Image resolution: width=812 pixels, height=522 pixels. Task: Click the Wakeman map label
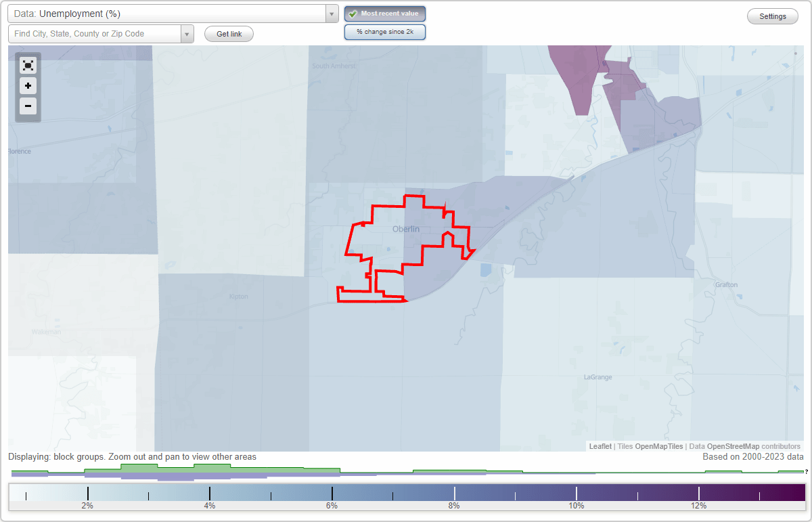tap(46, 332)
